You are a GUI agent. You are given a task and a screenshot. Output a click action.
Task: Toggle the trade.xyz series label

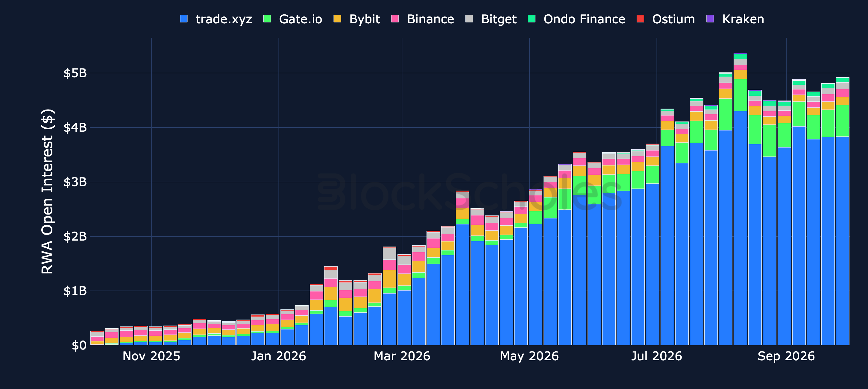(224, 19)
